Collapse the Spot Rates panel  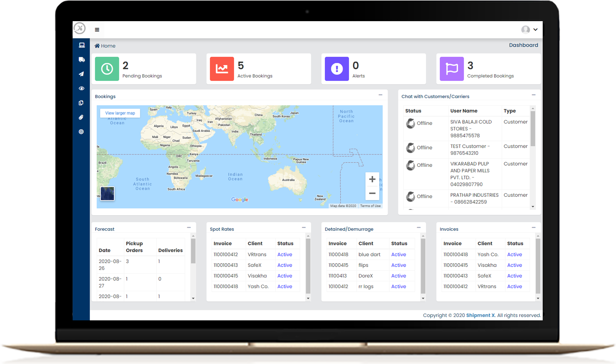coord(304,228)
